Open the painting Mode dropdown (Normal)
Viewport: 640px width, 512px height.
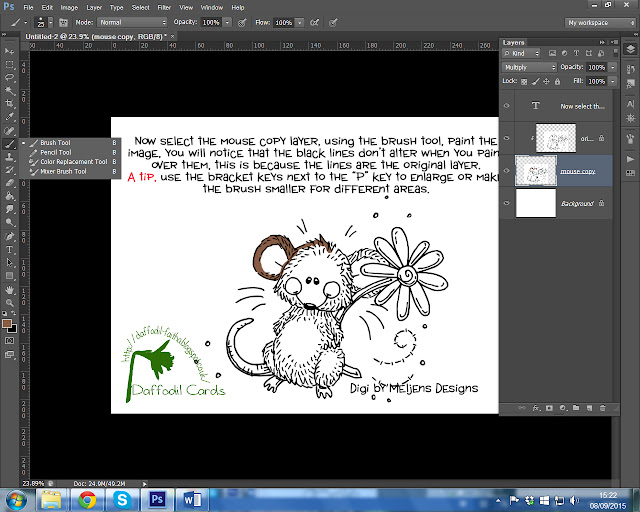[132, 22]
